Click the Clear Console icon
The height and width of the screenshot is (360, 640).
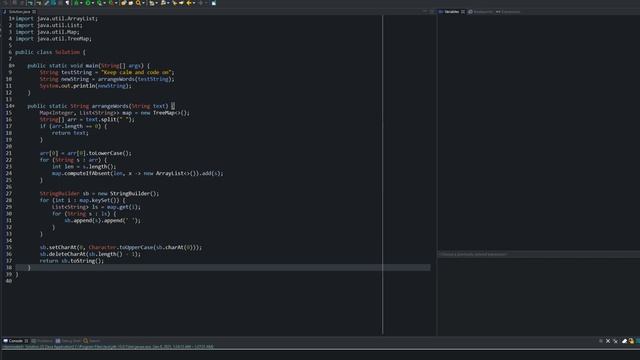tap(624, 341)
